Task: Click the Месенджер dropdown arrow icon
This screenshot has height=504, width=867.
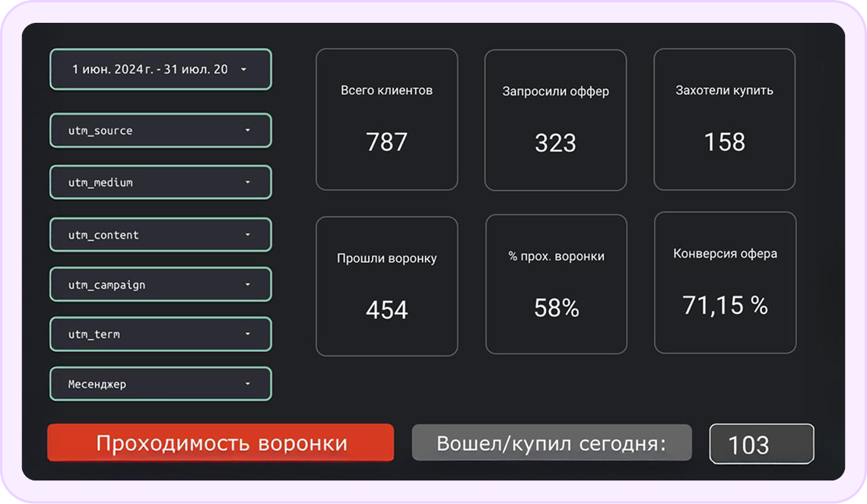Action: coord(247,384)
